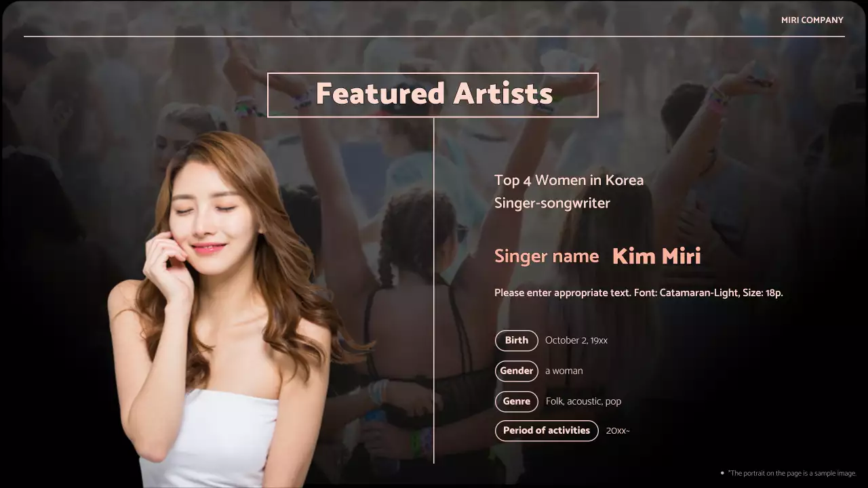Click the Period of activities badge
This screenshot has height=488, width=868.
pyautogui.click(x=546, y=430)
